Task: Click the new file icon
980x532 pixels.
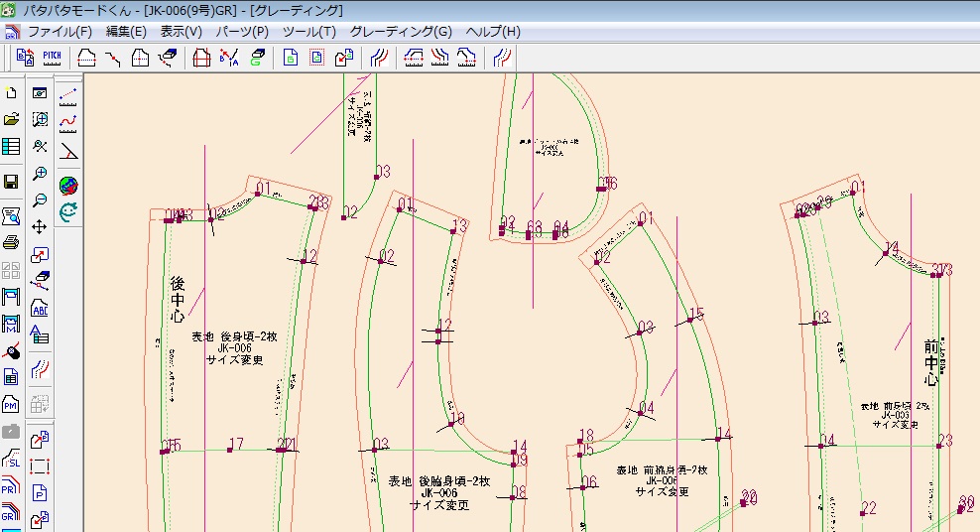Action: 11,93
